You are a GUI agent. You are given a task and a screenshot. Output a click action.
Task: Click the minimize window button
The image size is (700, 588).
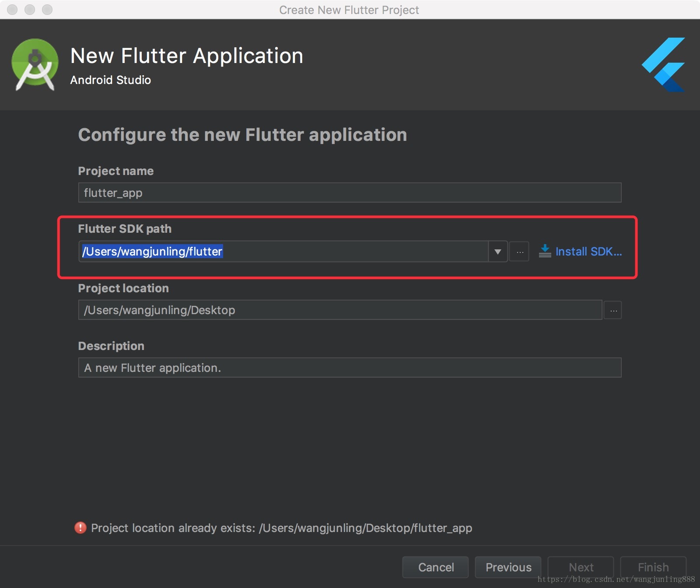pos(30,9)
